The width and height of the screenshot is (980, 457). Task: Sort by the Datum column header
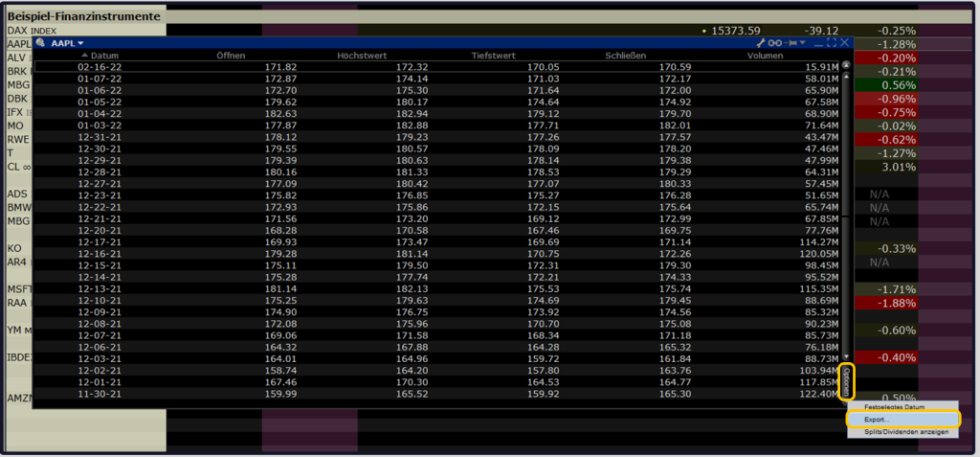100,56
